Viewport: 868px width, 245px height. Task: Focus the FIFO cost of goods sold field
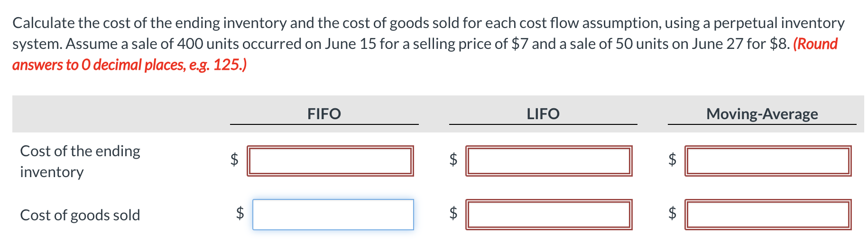coord(333,215)
